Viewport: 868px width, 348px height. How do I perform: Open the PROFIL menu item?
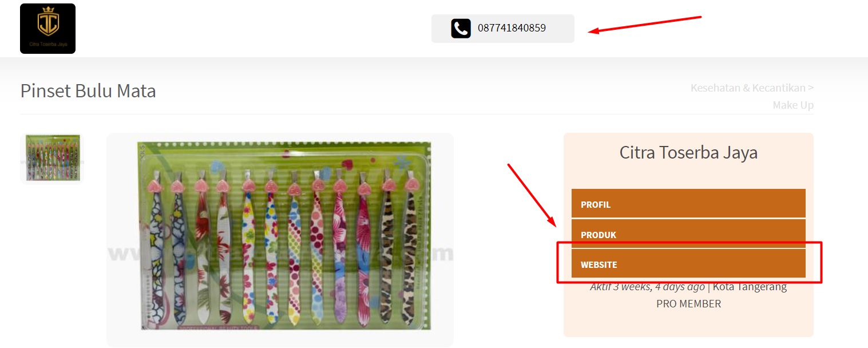[688, 204]
